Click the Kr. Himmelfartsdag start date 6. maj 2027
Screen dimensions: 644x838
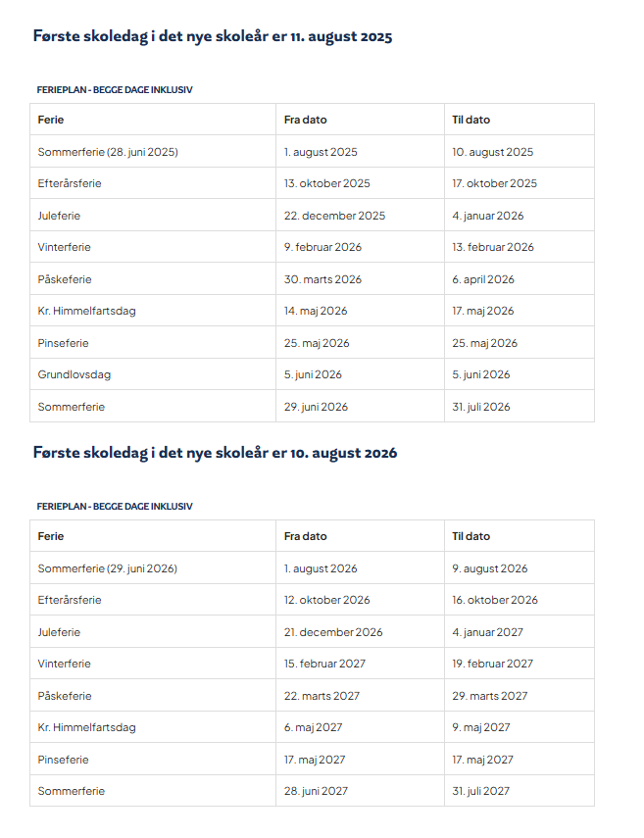(x=314, y=727)
